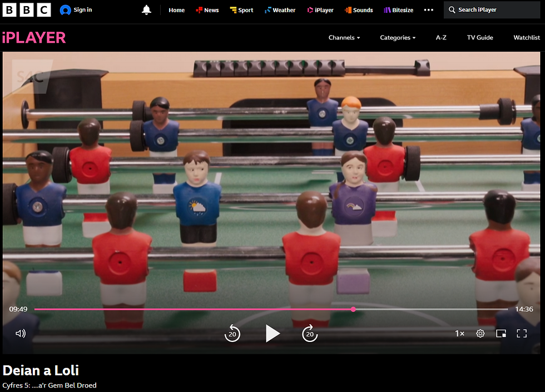This screenshot has height=392, width=545.
Task: Open the more menu (three dots)
Action: coord(429,10)
